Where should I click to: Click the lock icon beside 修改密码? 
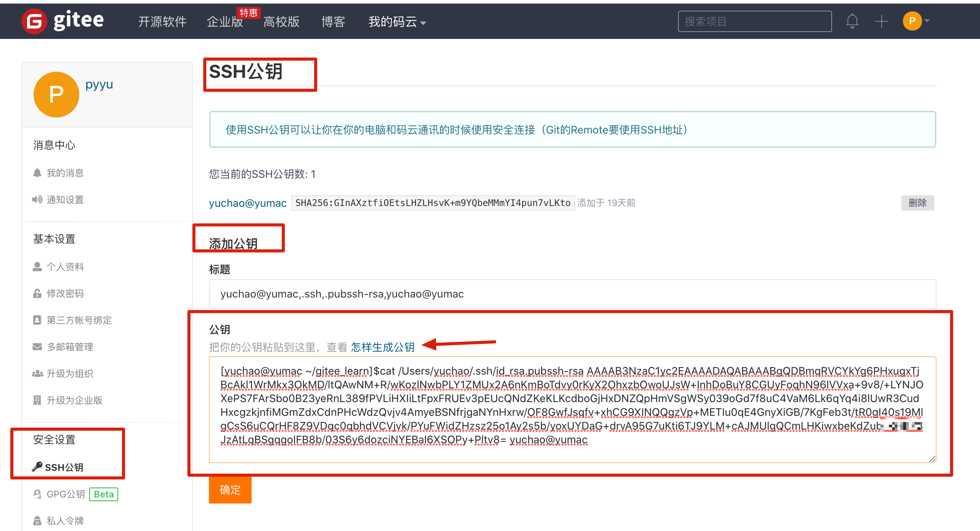point(37,293)
